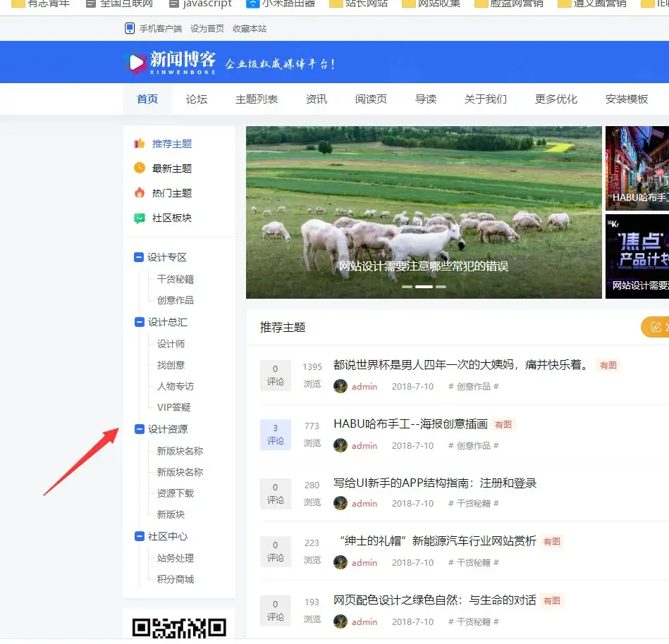Click the orange edit-post button icon
Image resolution: width=669 pixels, height=644 pixels.
(x=656, y=327)
